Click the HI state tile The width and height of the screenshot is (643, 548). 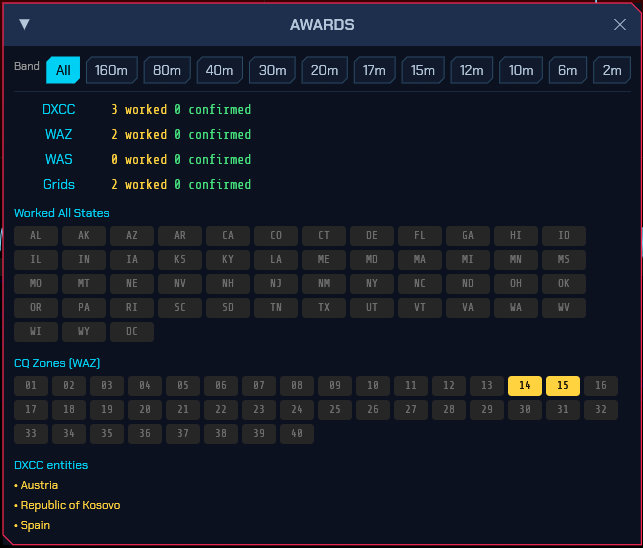coord(515,235)
